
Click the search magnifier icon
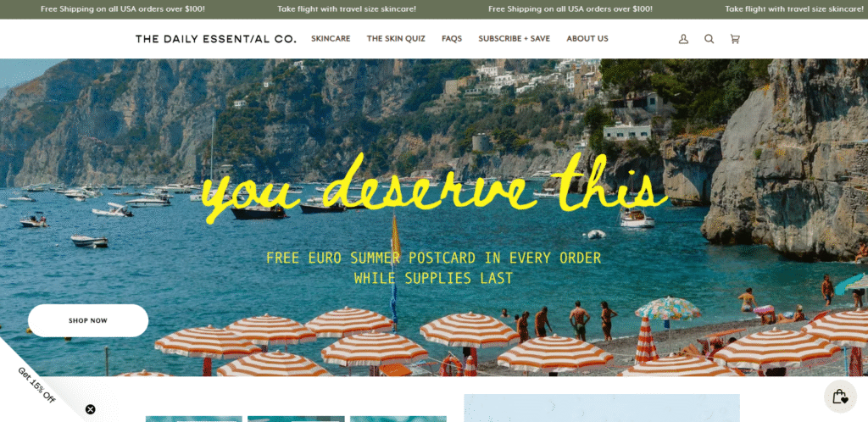click(709, 39)
